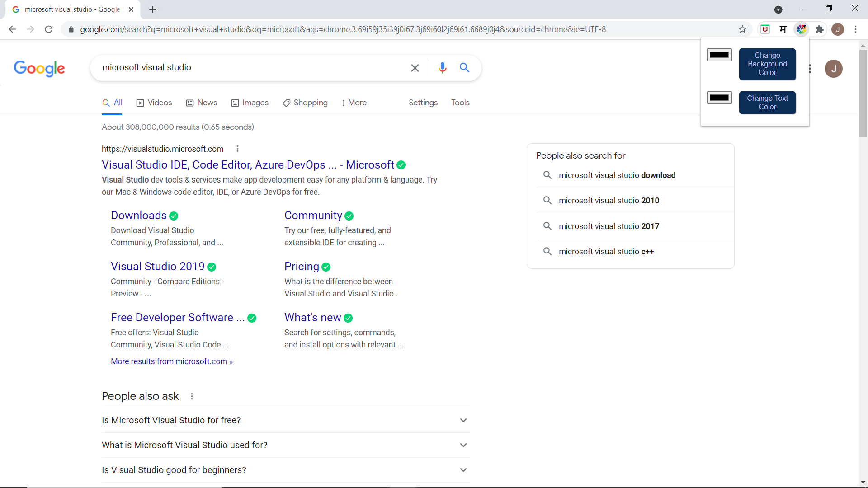Reload the page
This screenshot has height=488, width=868.
(49, 29)
